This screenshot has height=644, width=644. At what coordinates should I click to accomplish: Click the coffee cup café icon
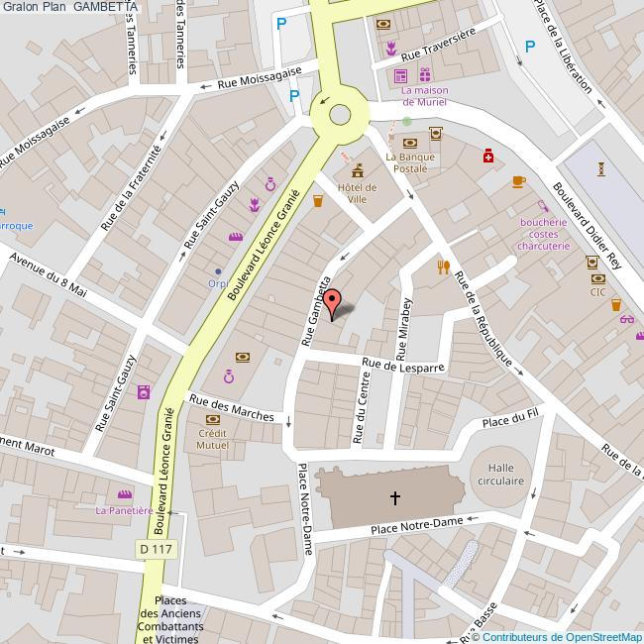point(518,180)
